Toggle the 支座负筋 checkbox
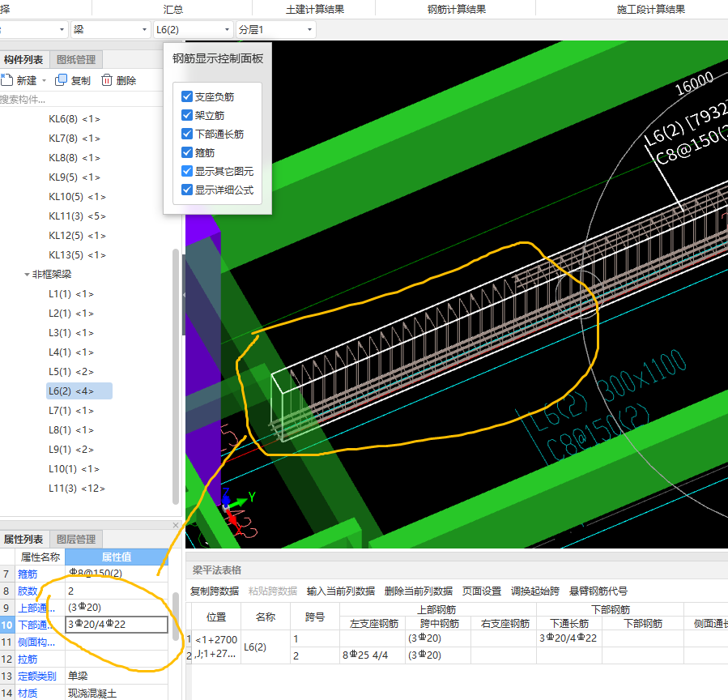 click(187, 96)
